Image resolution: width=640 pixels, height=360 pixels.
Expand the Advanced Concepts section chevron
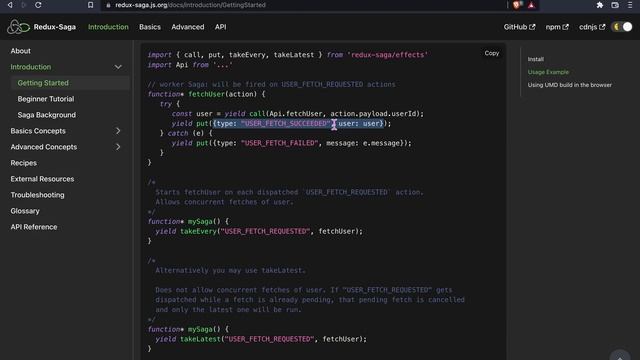tap(118, 147)
